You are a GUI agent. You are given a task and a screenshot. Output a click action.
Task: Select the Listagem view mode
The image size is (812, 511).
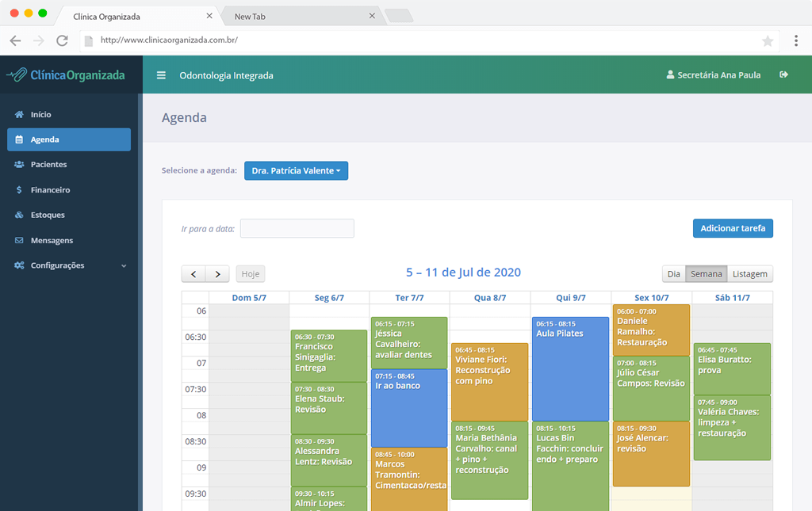(x=749, y=273)
